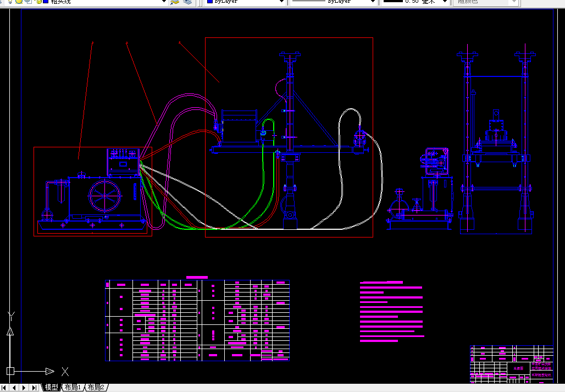This screenshot has height=392, width=565.
Task: Click the next tab arrow
Action: (24, 388)
